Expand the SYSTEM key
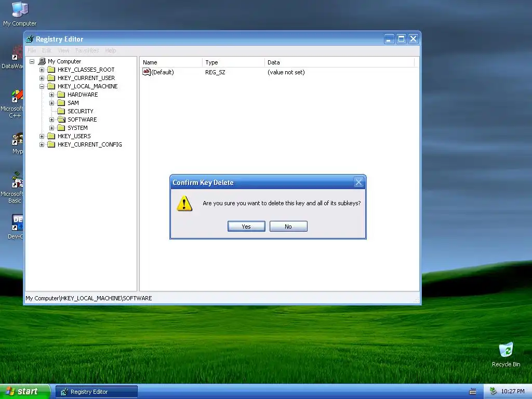 click(x=51, y=128)
